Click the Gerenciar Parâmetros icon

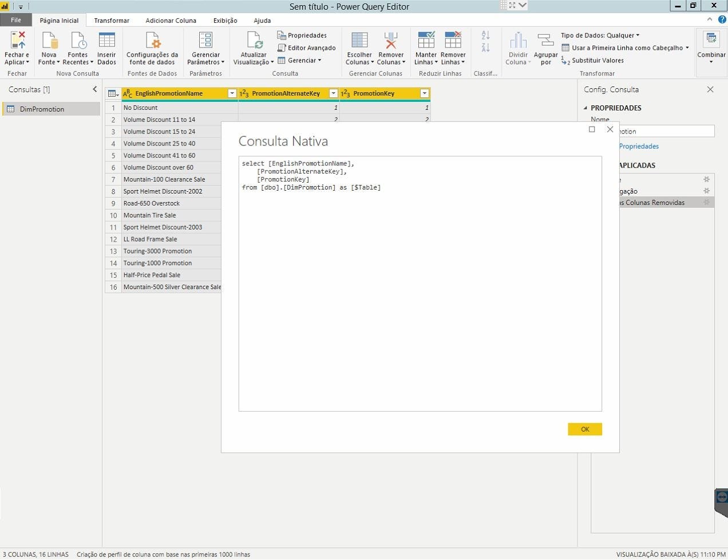[x=205, y=41]
